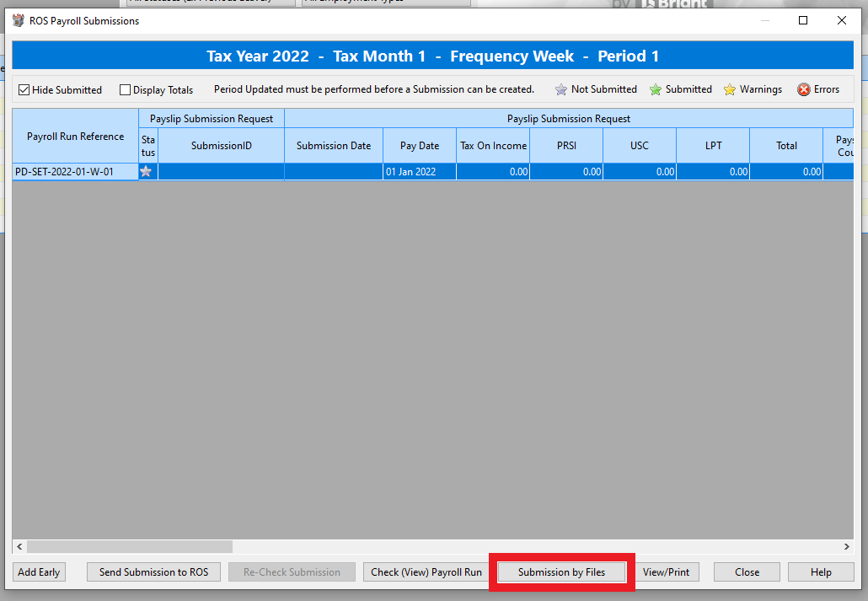This screenshot has width=868, height=601.
Task: Click the Status column header
Action: tap(148, 146)
